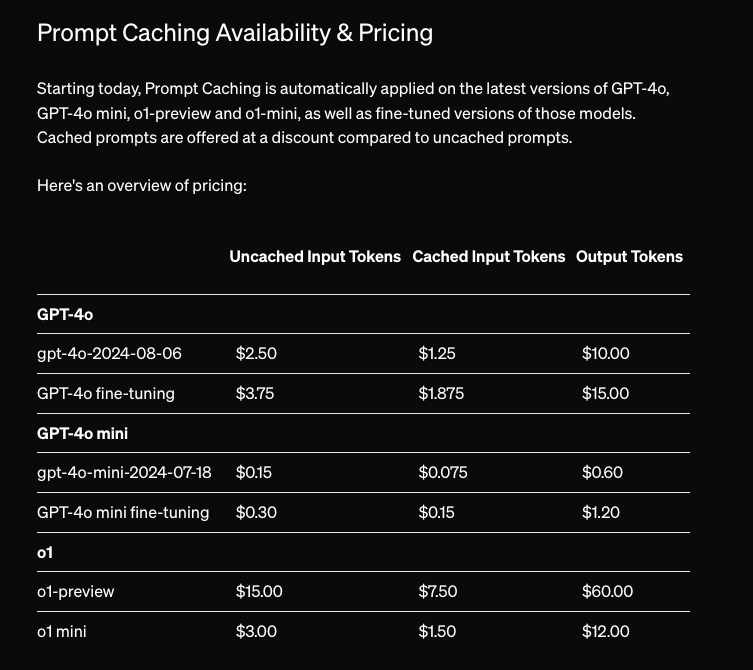Click the "Here's an overview of pricing" text
Screen dimensions: 753x670
tap(141, 186)
